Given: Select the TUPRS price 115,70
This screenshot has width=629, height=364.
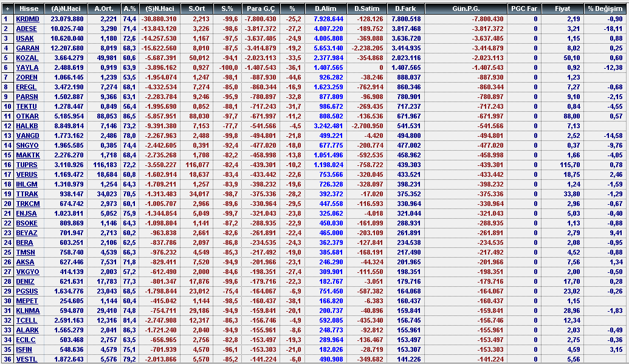Looking at the screenshot, I should pos(570,165).
